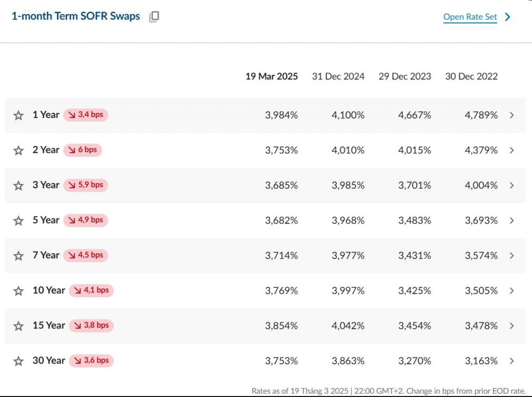Screen dimensions: 532x397
Task: Click the copy icon beside 1-month Term SOFR Swaps
Action: point(154,17)
